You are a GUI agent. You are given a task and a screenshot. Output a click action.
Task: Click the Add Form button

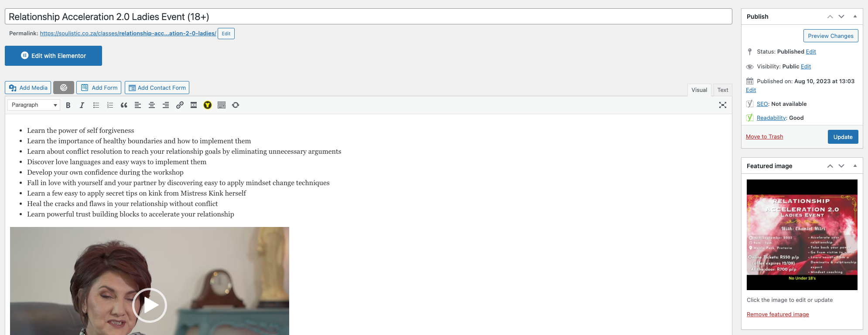tap(99, 88)
